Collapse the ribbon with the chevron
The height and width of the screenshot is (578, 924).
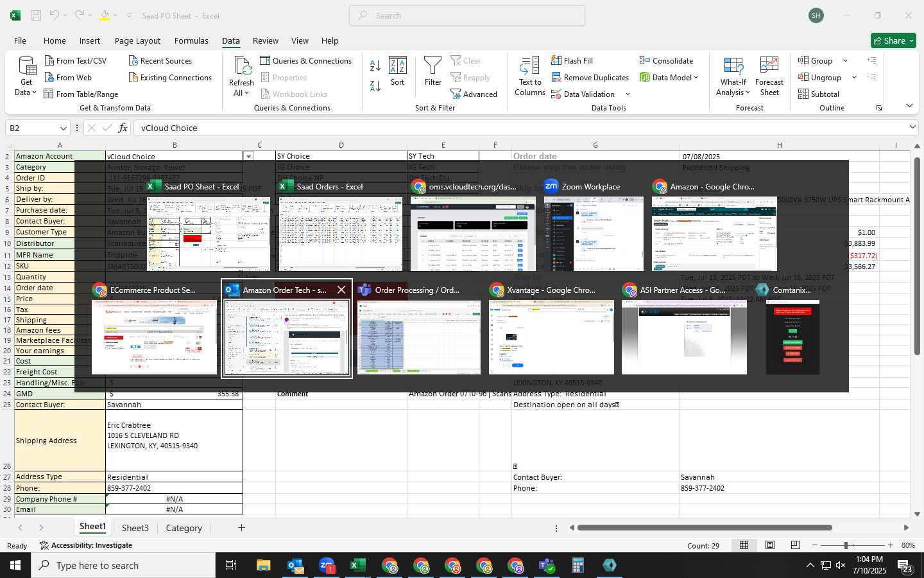909,106
